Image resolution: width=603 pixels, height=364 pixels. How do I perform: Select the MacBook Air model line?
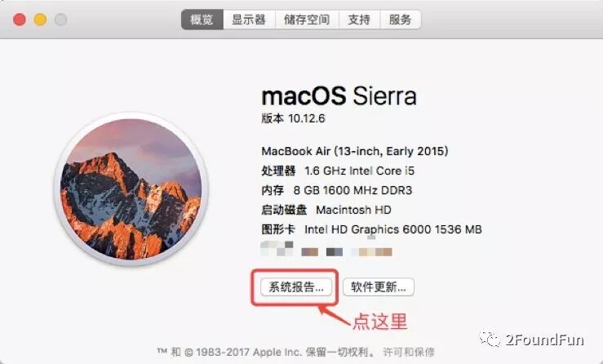coord(355,151)
